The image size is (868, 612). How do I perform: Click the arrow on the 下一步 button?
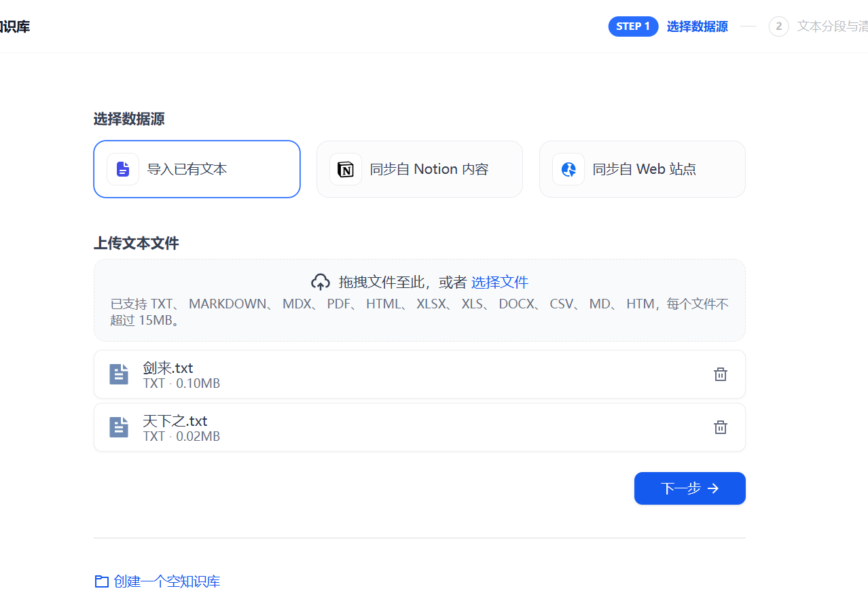(x=713, y=488)
